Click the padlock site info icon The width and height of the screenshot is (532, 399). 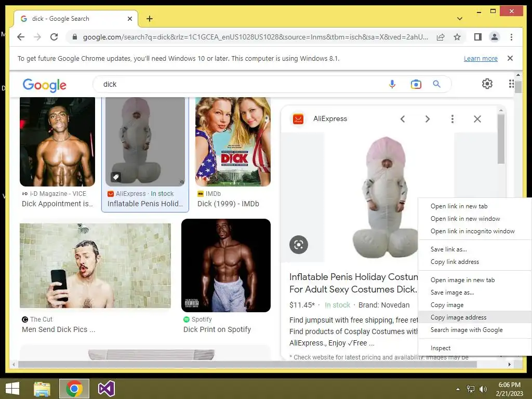pos(75,37)
